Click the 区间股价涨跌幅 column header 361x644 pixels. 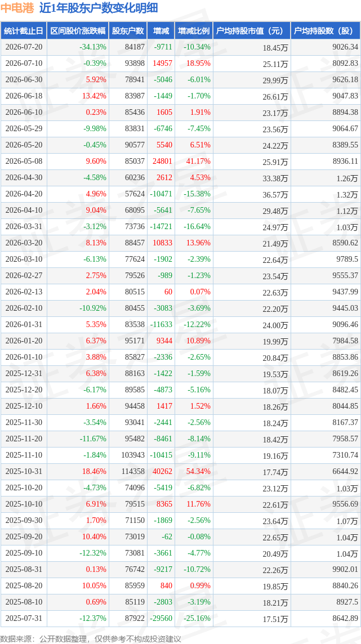[x=78, y=31]
